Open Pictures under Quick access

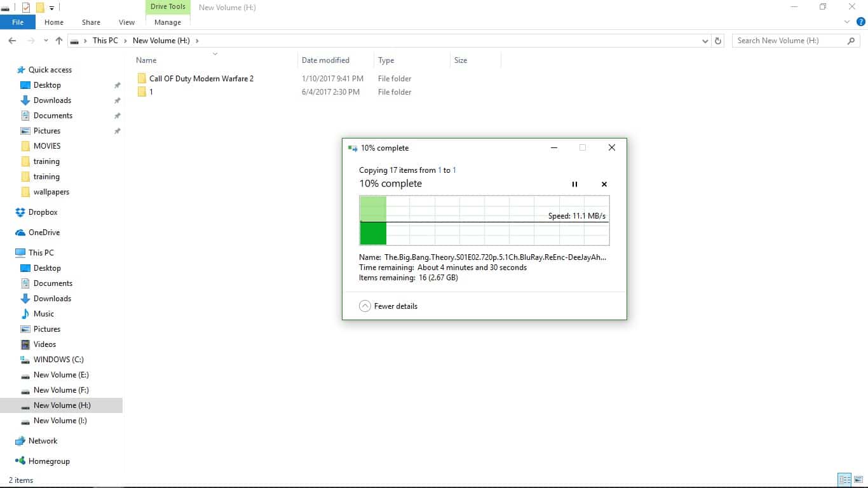[47, 131]
